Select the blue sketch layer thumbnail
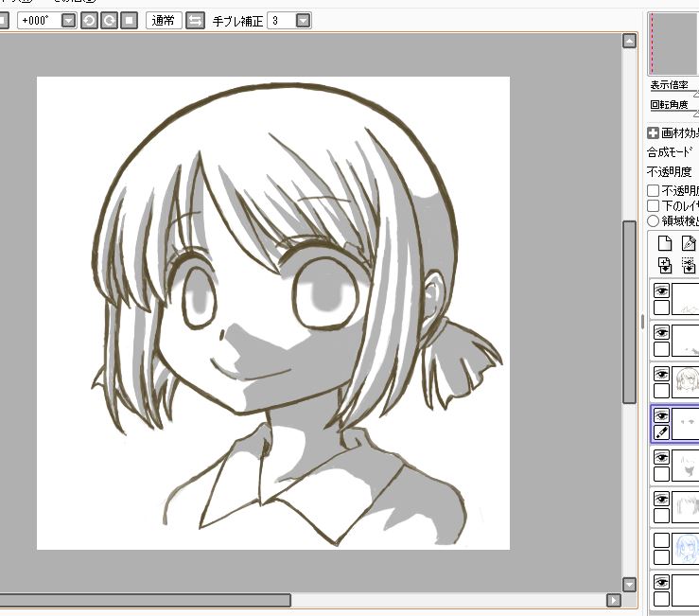This screenshot has width=699, height=616. pyautogui.click(x=686, y=549)
